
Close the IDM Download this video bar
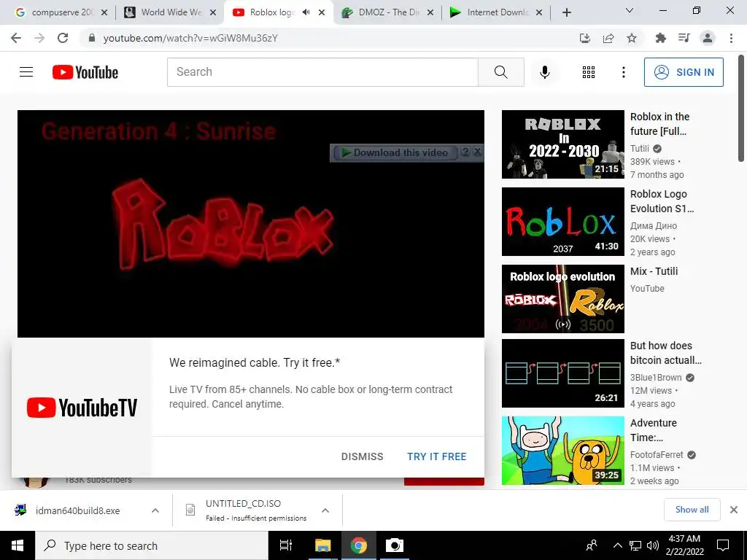tap(477, 152)
